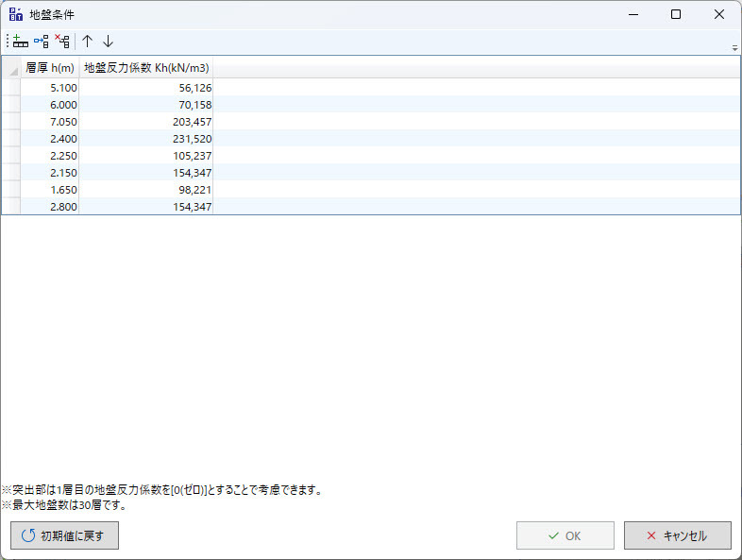Select the Kh cell with value 56,126

(x=146, y=88)
